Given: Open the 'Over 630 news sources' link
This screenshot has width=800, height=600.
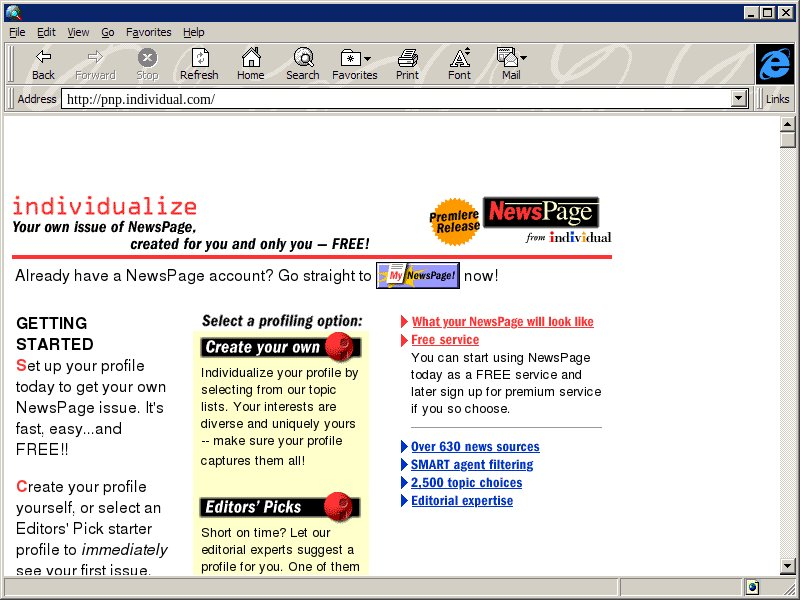Looking at the screenshot, I should tap(475, 447).
